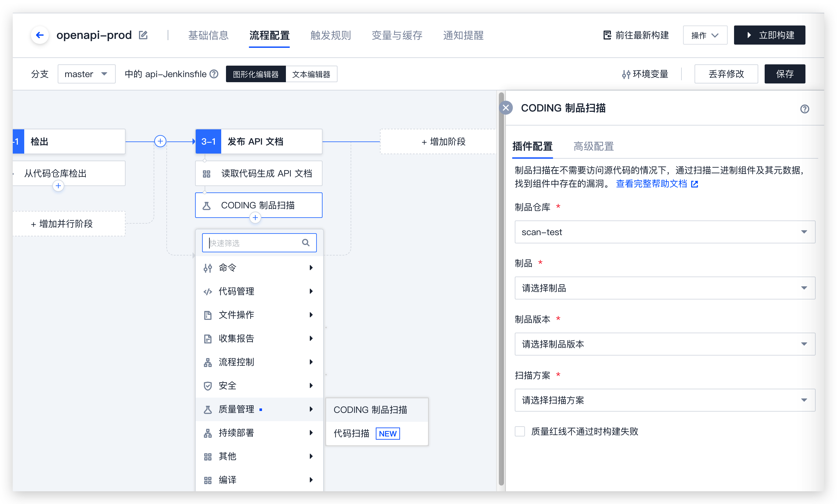Open the 流程配置 tab
This screenshot has height=504, width=837.
(269, 35)
